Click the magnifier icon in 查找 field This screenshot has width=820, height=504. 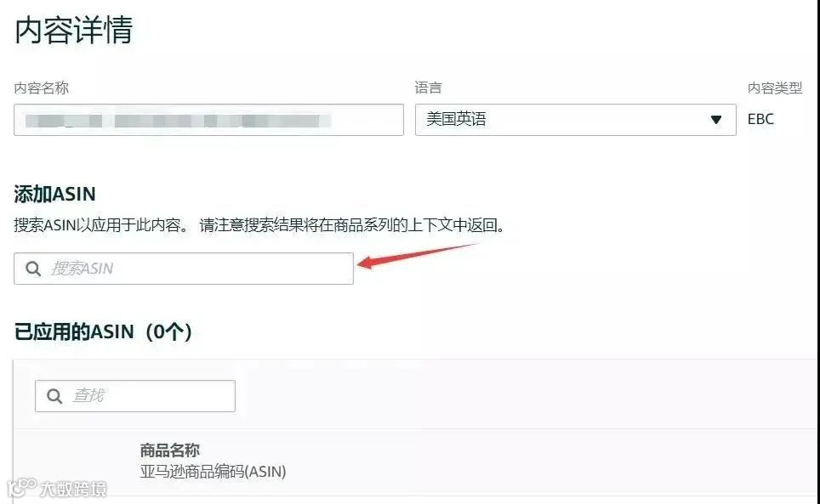tap(54, 396)
